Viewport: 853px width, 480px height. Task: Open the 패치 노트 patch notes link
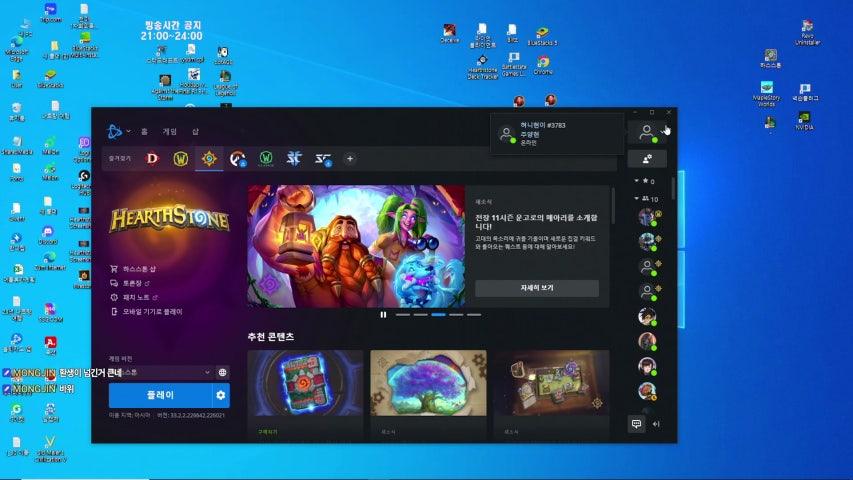click(134, 297)
